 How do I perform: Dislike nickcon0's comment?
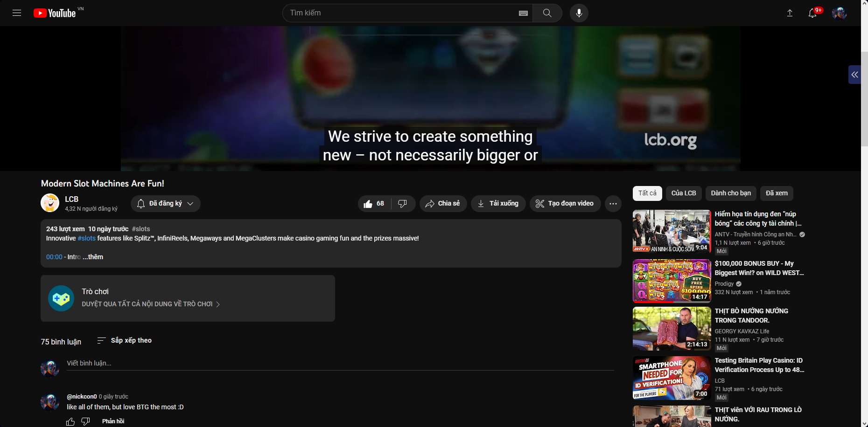pyautogui.click(x=86, y=421)
